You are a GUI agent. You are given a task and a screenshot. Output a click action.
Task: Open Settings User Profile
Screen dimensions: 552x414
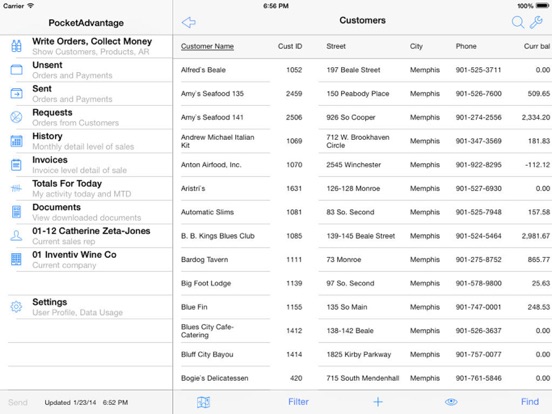pos(86,307)
